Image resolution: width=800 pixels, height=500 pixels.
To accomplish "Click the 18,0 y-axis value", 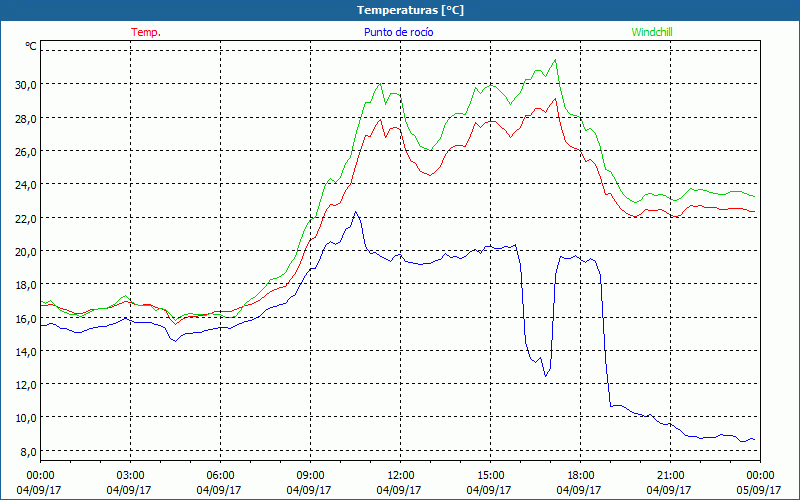I will point(26,285).
